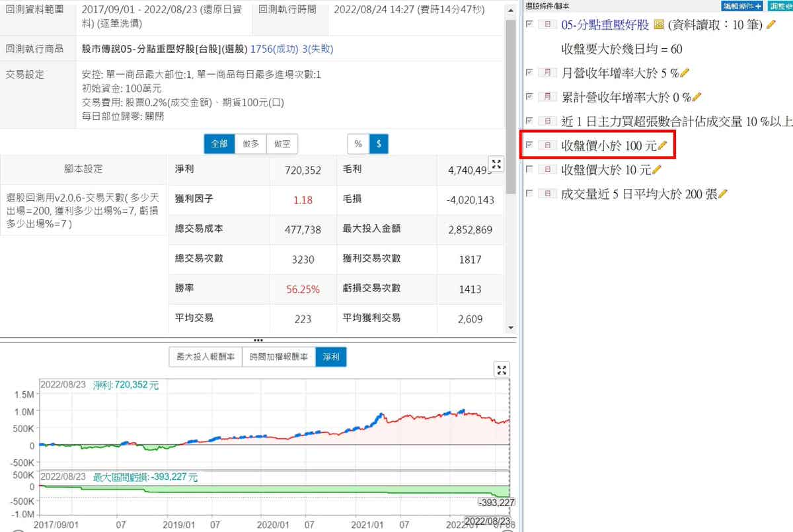Switch display to percent (%) mode

358,143
